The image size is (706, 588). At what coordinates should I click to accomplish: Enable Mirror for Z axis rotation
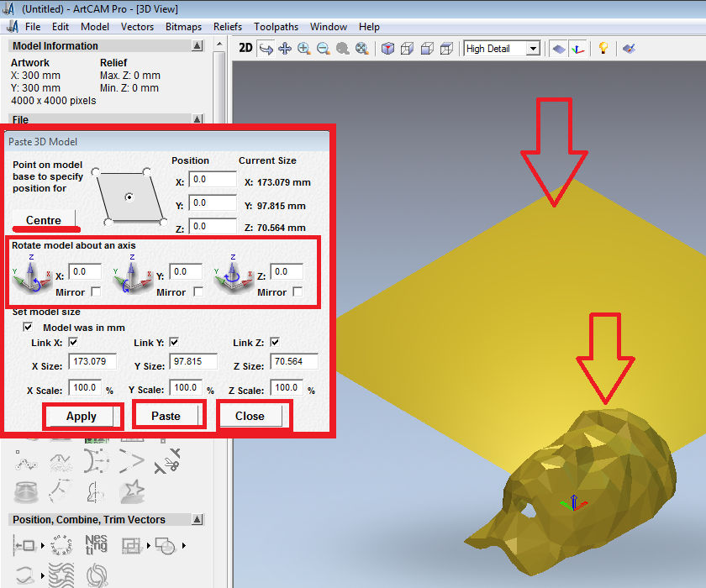298,292
